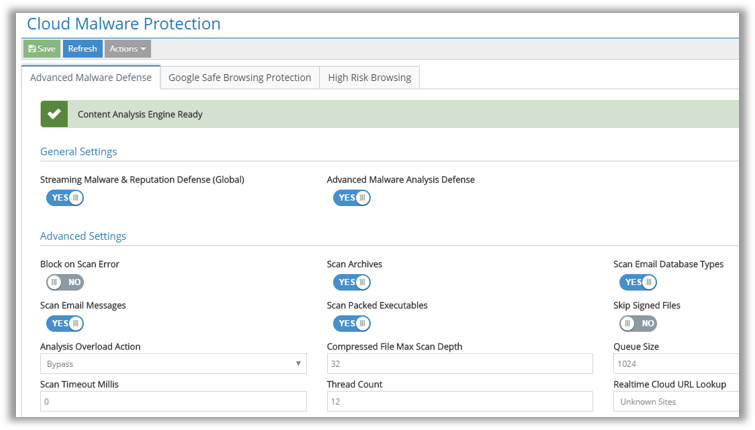This screenshot has height=430, width=755.
Task: Enable the Block on Scan Error toggle
Action: pos(65,282)
